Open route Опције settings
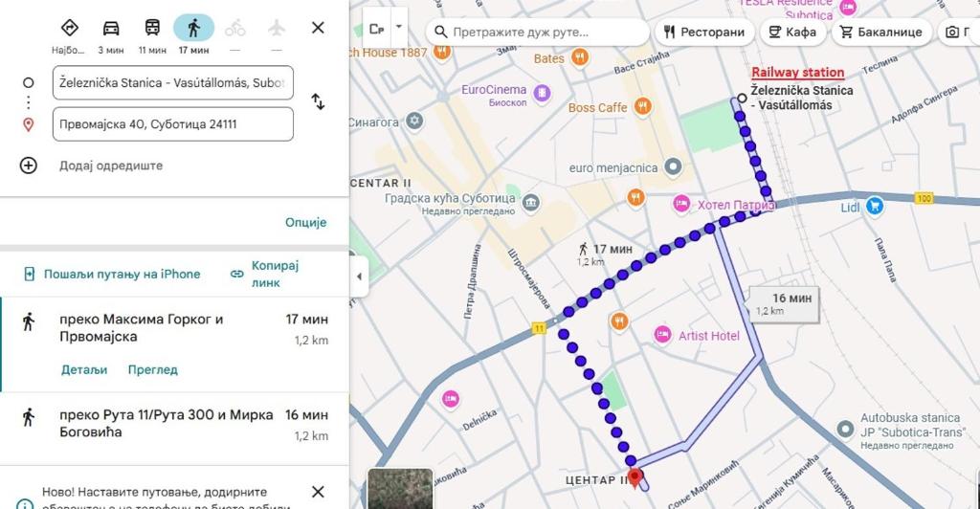 305,222
